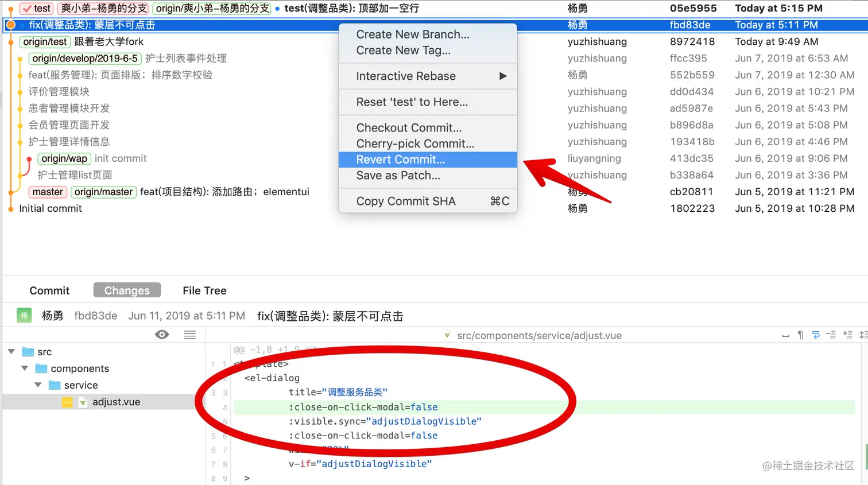This screenshot has height=485, width=868.
Task: Switch to the Commit tab
Action: (49, 290)
